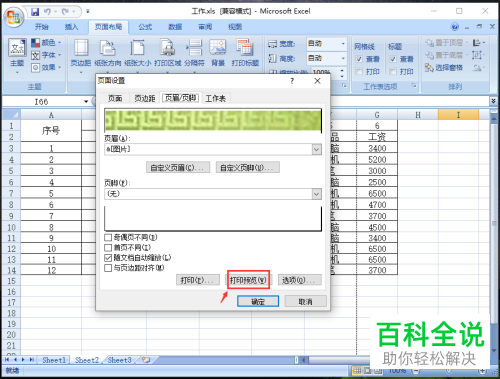Toggle Gridlines Print (打印) checkbox

point(359,72)
